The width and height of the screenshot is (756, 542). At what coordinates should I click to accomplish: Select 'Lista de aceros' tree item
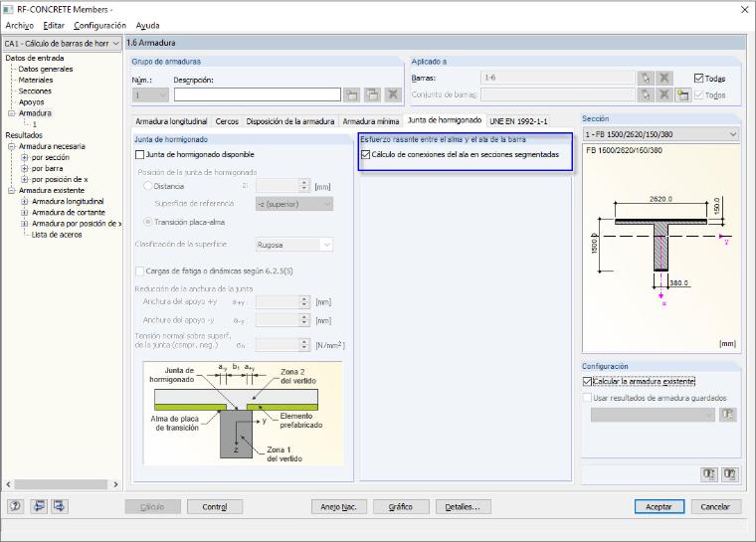pyautogui.click(x=57, y=235)
